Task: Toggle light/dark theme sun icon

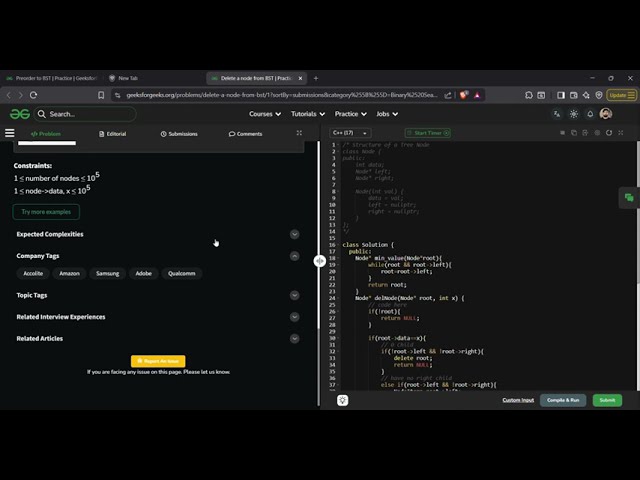Action: coord(574,114)
